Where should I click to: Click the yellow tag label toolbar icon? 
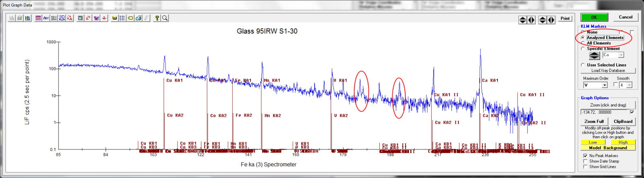[130, 18]
